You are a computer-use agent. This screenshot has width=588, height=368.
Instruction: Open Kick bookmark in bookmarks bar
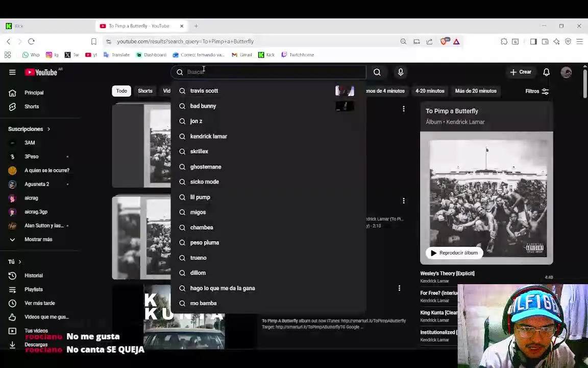click(x=266, y=55)
